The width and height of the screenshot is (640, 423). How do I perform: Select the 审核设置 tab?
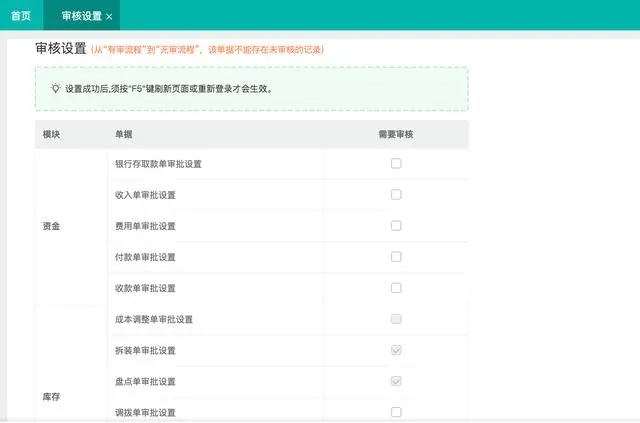coord(82,16)
